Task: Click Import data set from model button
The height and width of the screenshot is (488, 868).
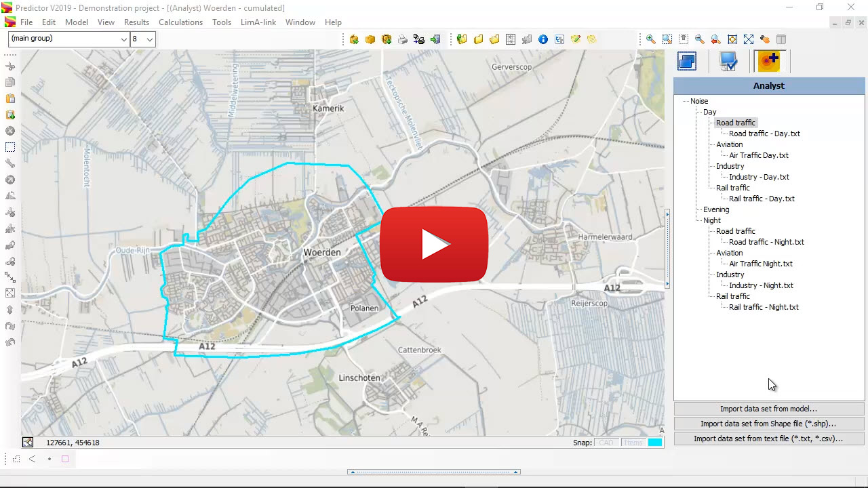Action: pos(768,409)
